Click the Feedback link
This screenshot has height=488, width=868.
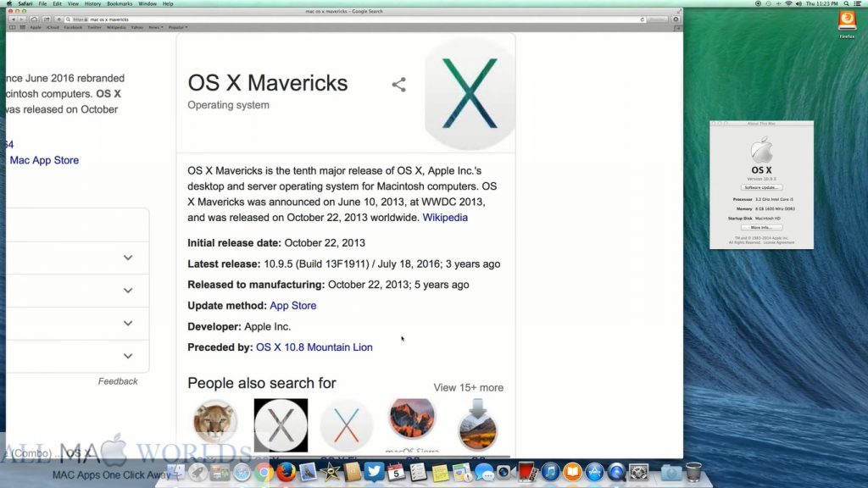[x=118, y=381]
